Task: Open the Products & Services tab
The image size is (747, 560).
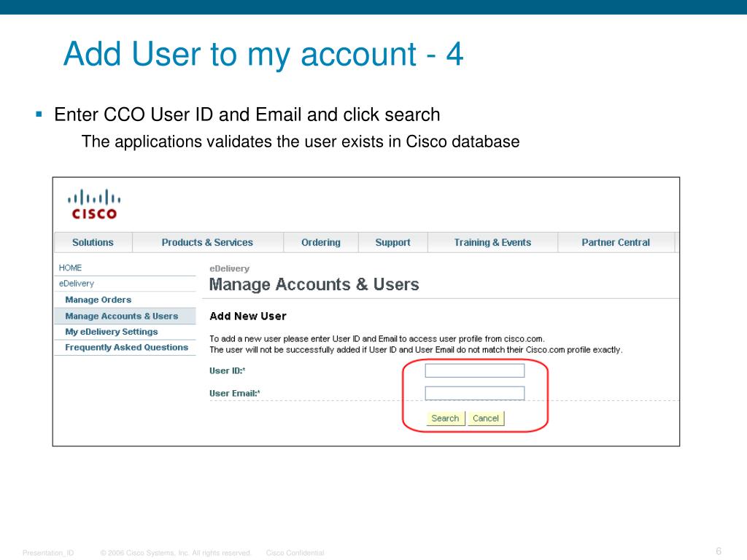Action: coord(207,242)
